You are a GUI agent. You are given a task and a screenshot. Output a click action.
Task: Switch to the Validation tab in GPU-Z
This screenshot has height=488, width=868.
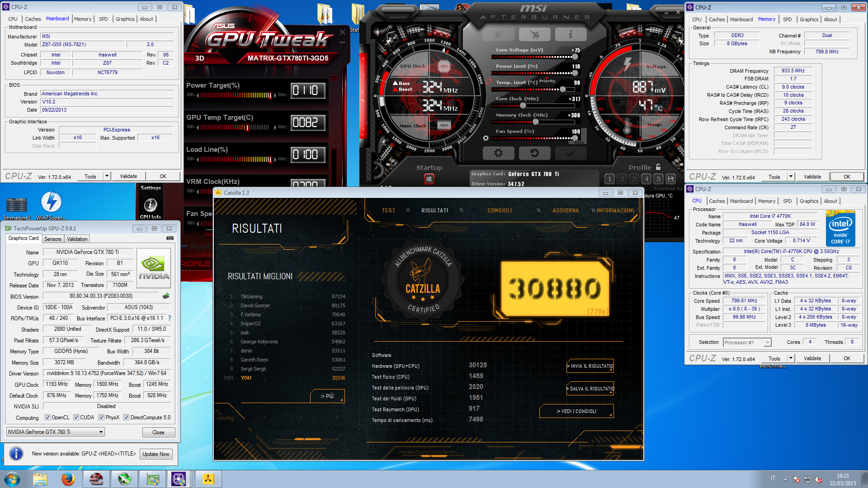point(77,239)
